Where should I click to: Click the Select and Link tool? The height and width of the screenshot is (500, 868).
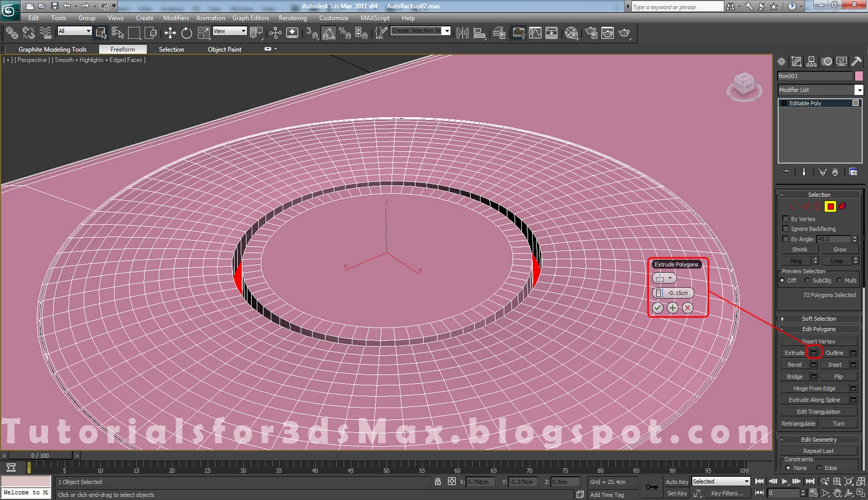click(11, 33)
